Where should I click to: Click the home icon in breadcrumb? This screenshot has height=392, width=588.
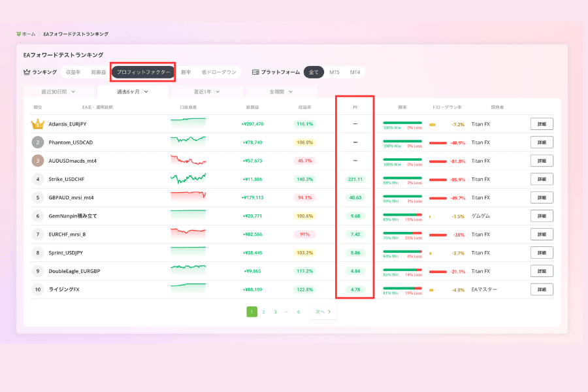18,34
